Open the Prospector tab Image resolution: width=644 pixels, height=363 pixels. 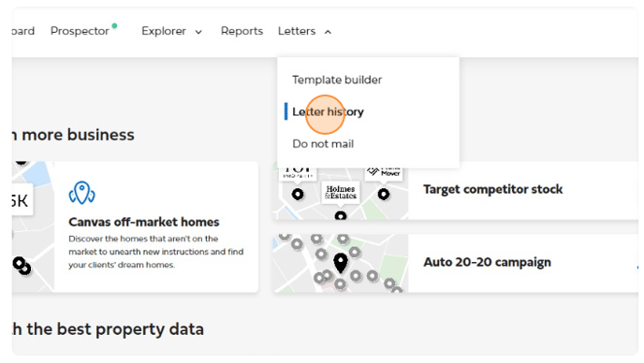[80, 31]
